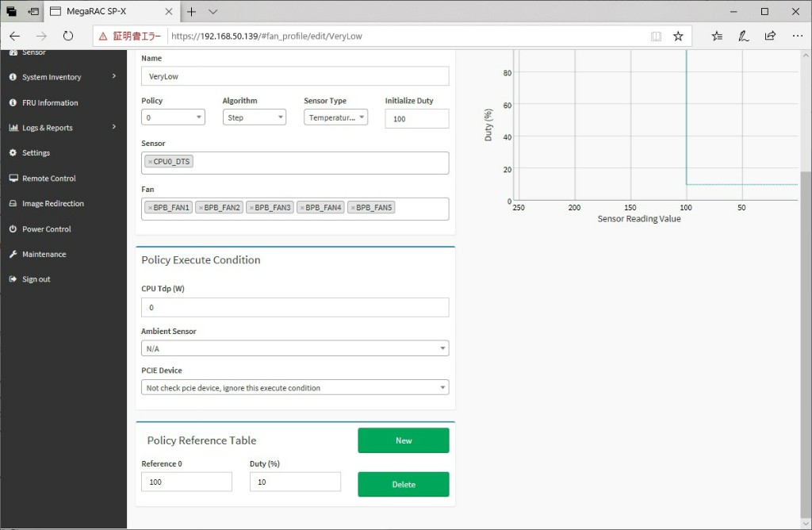Open the add notes pen icon

click(743, 36)
